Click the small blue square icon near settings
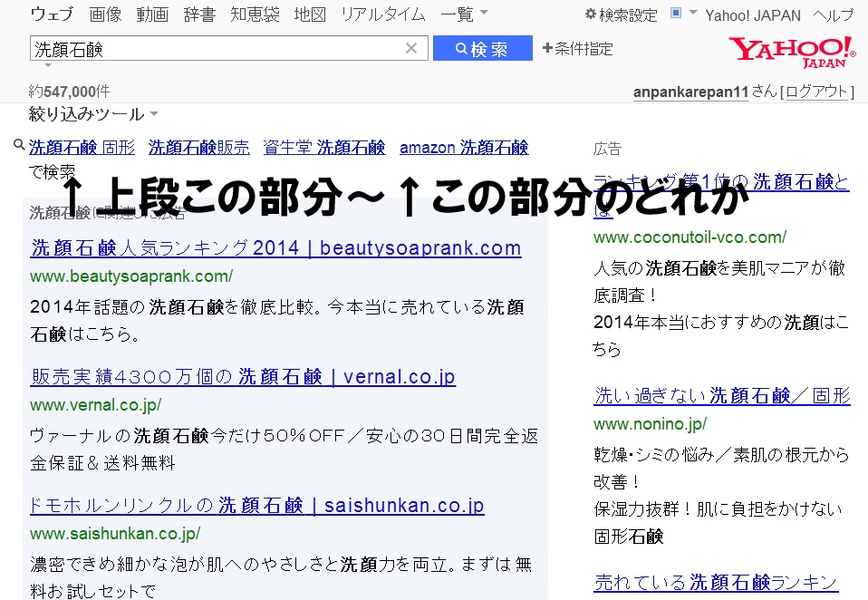The height and width of the screenshot is (600, 868). coord(675,13)
